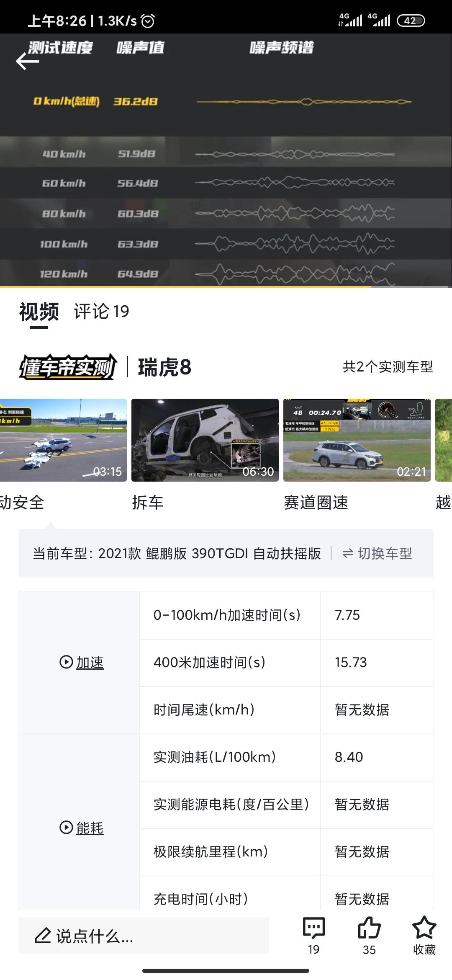The width and height of the screenshot is (452, 980).
Task: Select the 400米加速时间(s) label
Action: (210, 662)
